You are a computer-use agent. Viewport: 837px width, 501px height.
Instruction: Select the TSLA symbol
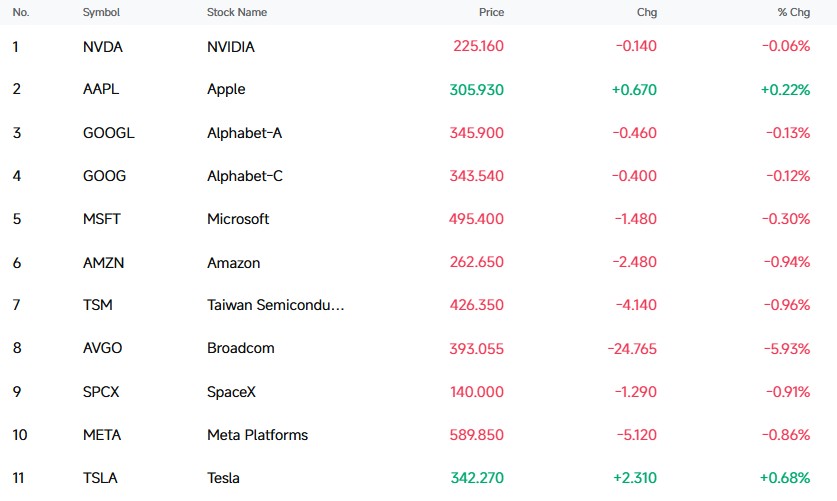(x=100, y=478)
